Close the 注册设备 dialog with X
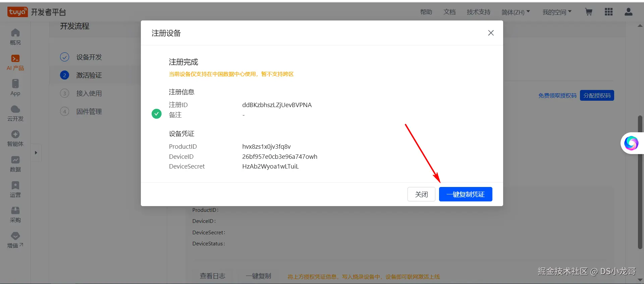 coord(491,33)
